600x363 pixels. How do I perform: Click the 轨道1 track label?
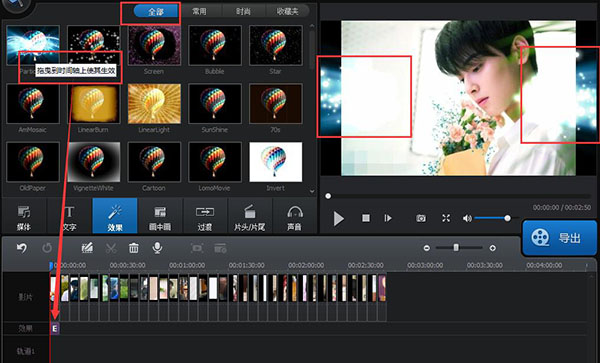(x=26, y=351)
